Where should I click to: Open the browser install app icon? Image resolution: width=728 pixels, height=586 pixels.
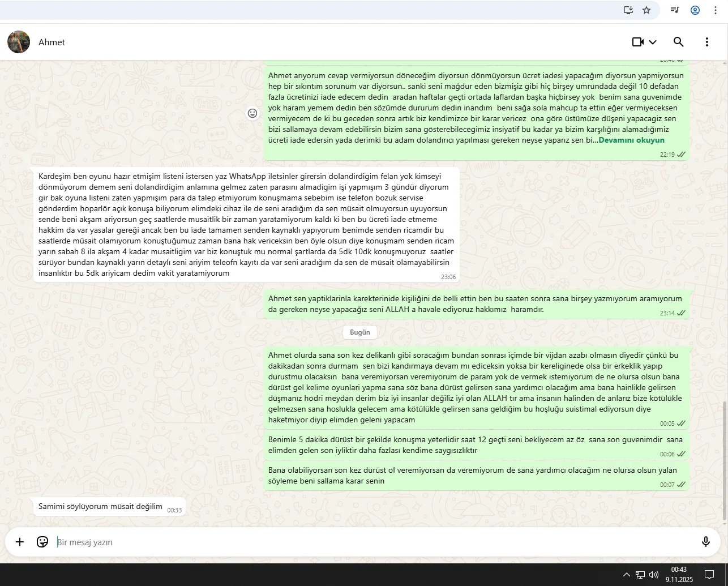628,10
